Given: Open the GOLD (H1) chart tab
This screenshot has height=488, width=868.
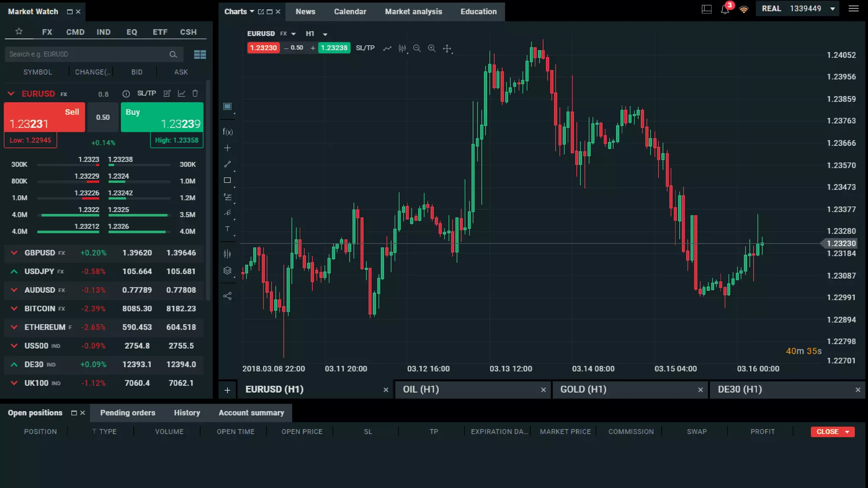Looking at the screenshot, I should [x=583, y=389].
